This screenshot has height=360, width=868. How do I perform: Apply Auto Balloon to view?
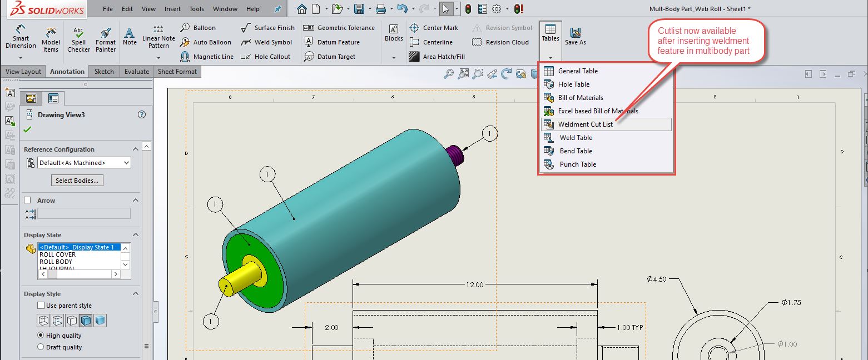tap(206, 42)
